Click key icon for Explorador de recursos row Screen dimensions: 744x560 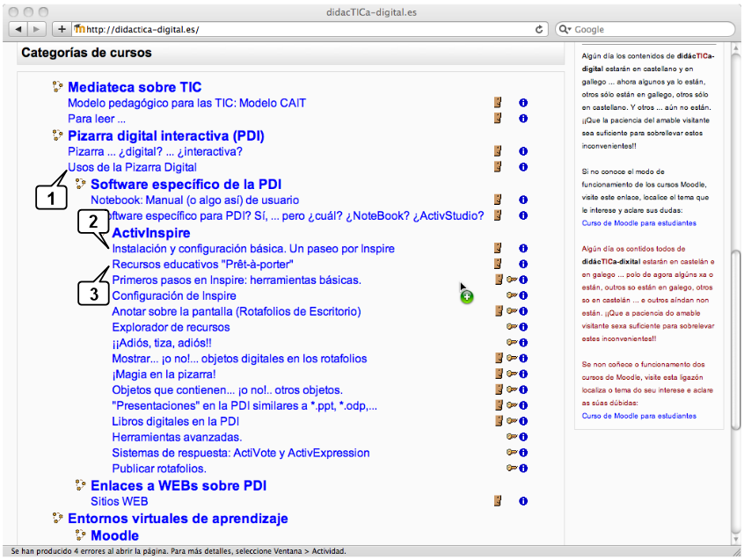tap(512, 327)
